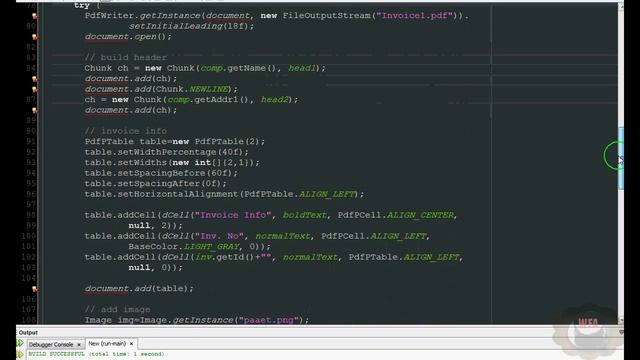This screenshot has height=360, width=640.
Task: Click the head1 variable in Chunk constructor
Action: [302, 68]
